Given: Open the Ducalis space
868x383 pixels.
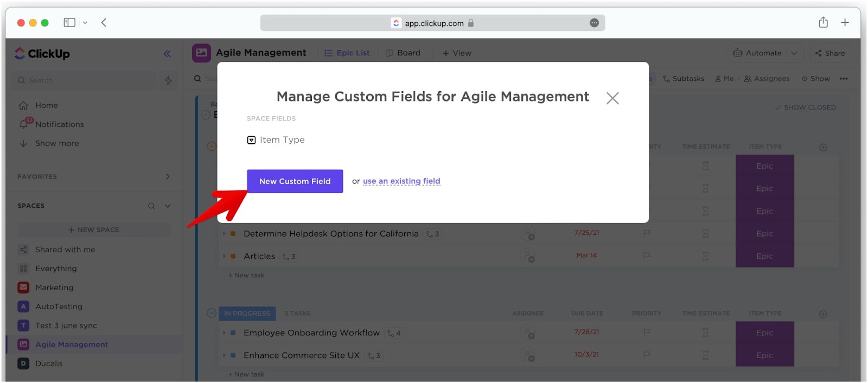Looking at the screenshot, I should tap(49, 363).
